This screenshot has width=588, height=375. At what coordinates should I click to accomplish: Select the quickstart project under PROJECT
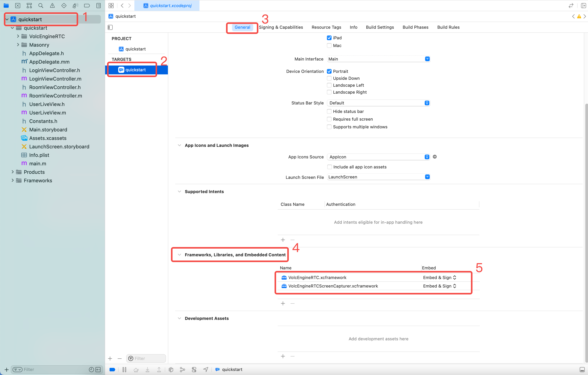pyautogui.click(x=135, y=49)
